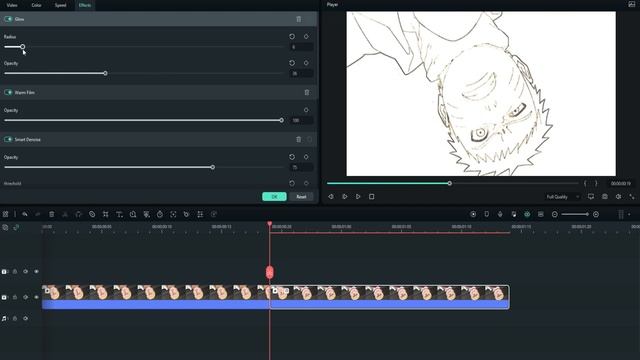
Task: Open the speed timer tool
Action: (x=160, y=214)
